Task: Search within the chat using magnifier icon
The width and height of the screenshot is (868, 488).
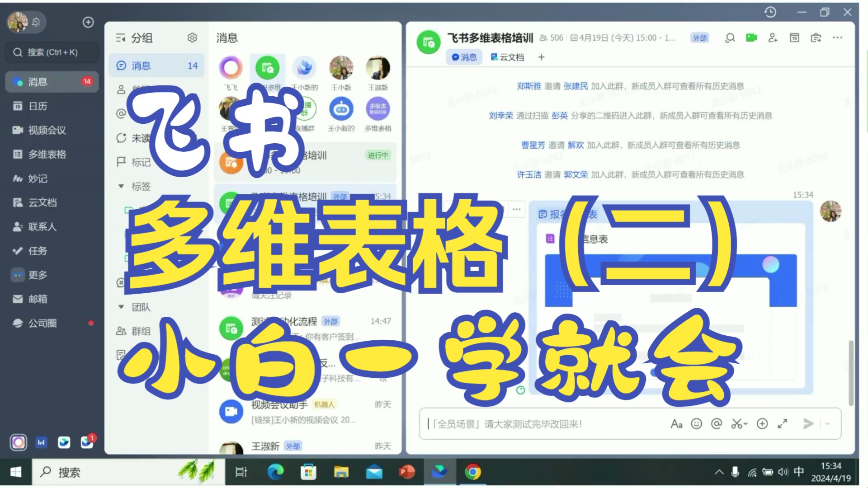Action: [x=730, y=38]
